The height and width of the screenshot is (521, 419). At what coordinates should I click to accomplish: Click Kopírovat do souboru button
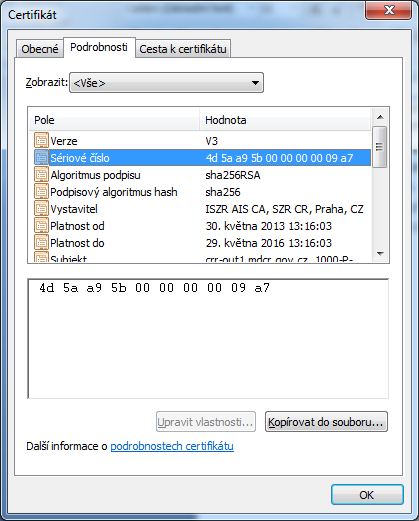326,422
